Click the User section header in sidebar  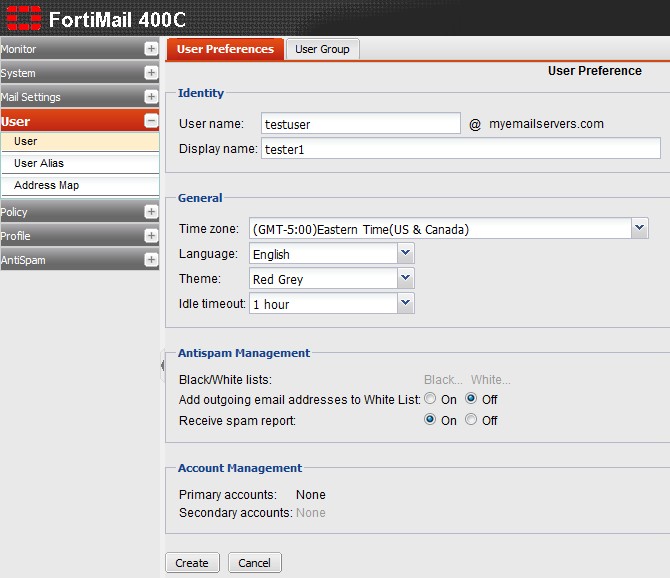[x=79, y=121]
